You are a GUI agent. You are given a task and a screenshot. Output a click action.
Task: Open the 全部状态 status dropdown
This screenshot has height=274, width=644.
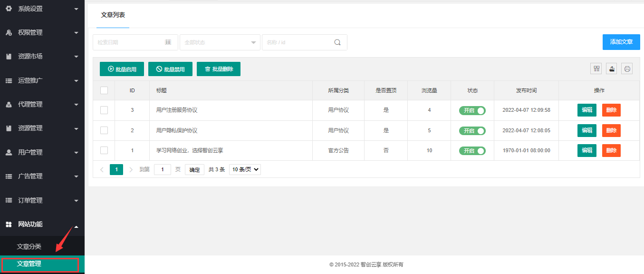point(220,42)
